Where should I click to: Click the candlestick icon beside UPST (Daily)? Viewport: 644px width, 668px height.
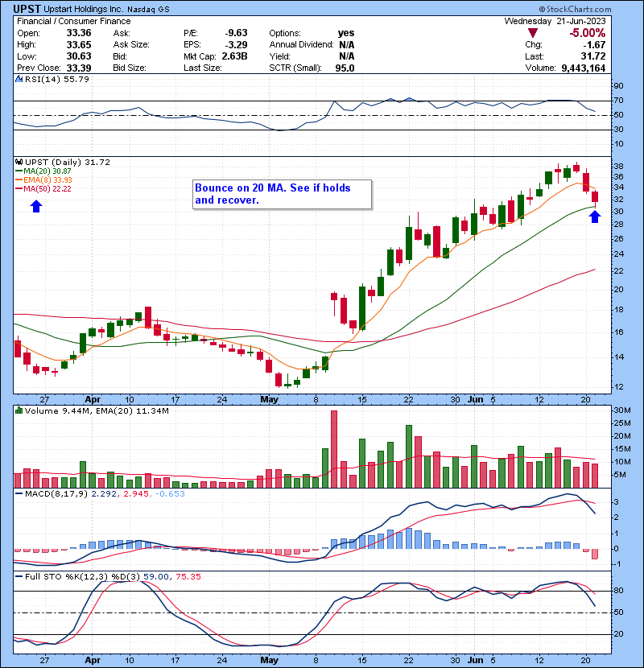coord(19,162)
